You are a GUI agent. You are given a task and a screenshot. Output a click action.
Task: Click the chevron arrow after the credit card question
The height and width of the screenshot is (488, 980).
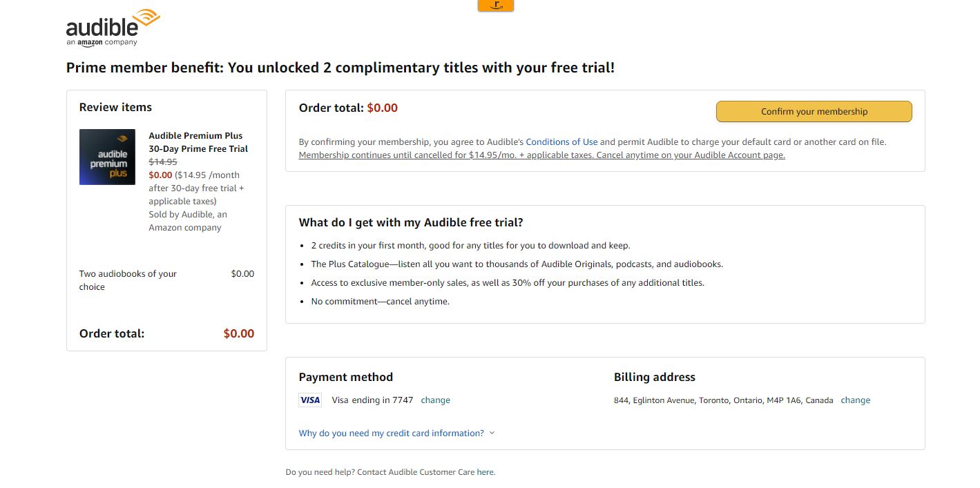point(492,433)
